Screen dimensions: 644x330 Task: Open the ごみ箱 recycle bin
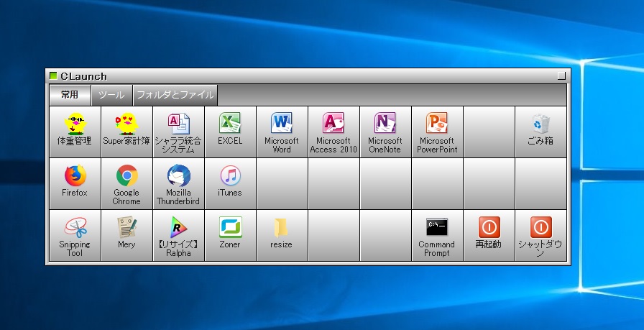[x=540, y=131]
